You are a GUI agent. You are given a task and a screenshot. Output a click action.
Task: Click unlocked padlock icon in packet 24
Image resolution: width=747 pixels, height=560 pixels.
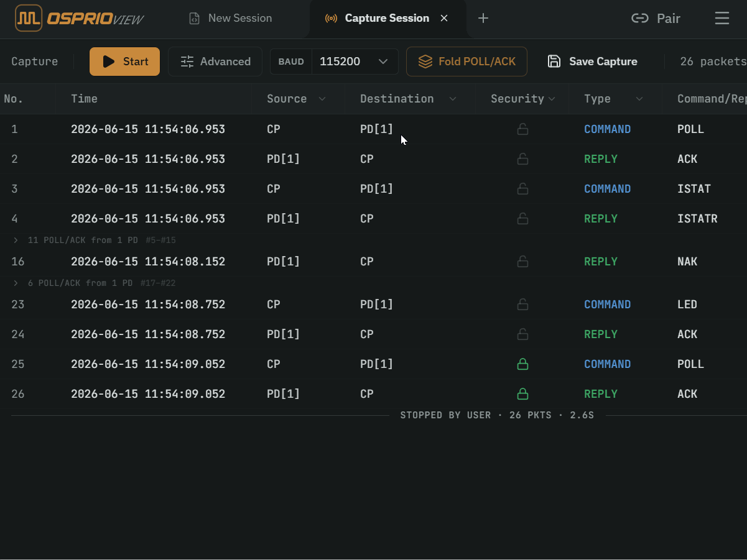pos(523,334)
